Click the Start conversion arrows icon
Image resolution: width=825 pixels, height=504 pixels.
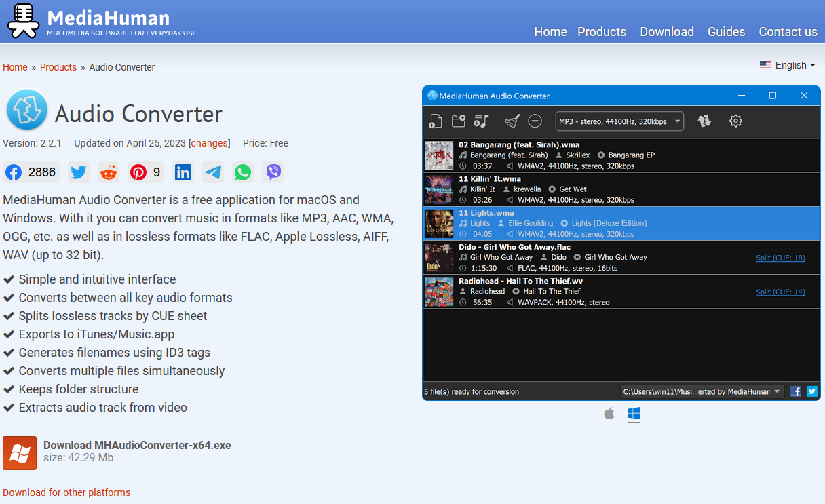[x=704, y=121]
